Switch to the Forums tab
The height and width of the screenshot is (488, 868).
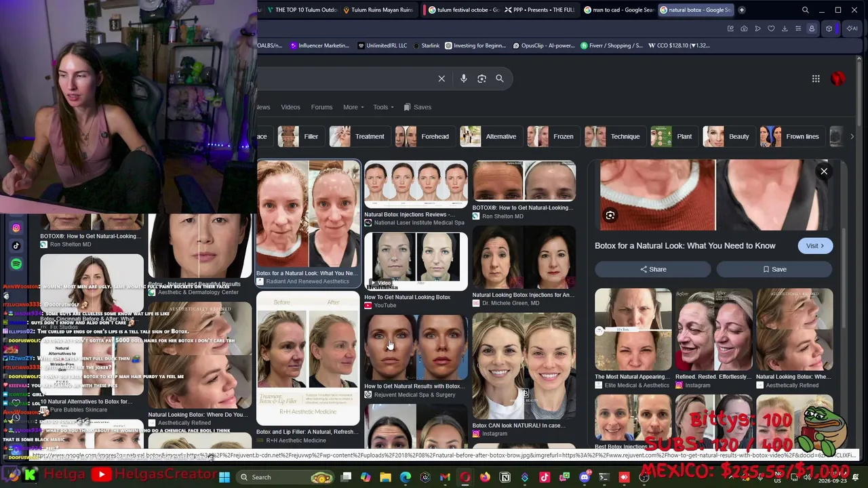321,107
